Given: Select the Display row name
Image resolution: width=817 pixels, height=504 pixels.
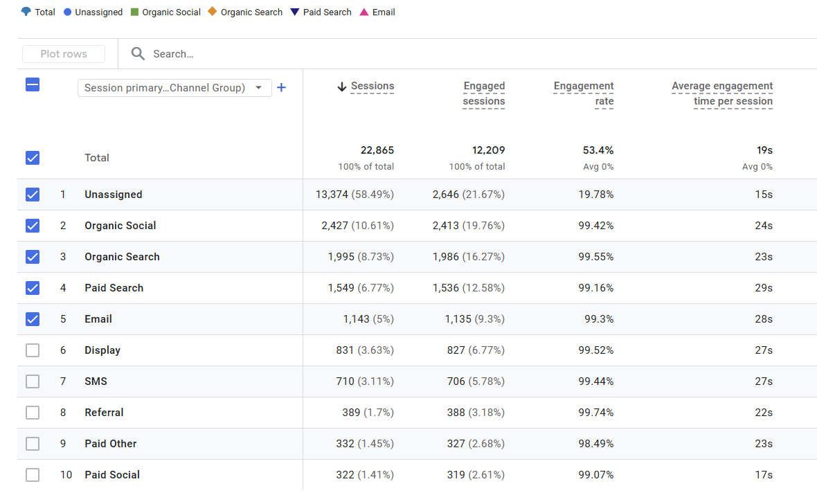Looking at the screenshot, I should 102,350.
